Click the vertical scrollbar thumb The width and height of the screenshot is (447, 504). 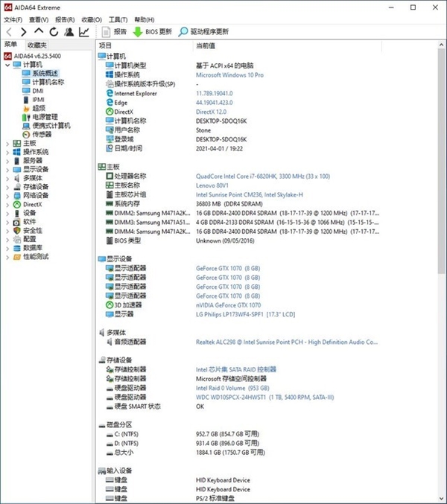[441, 162]
